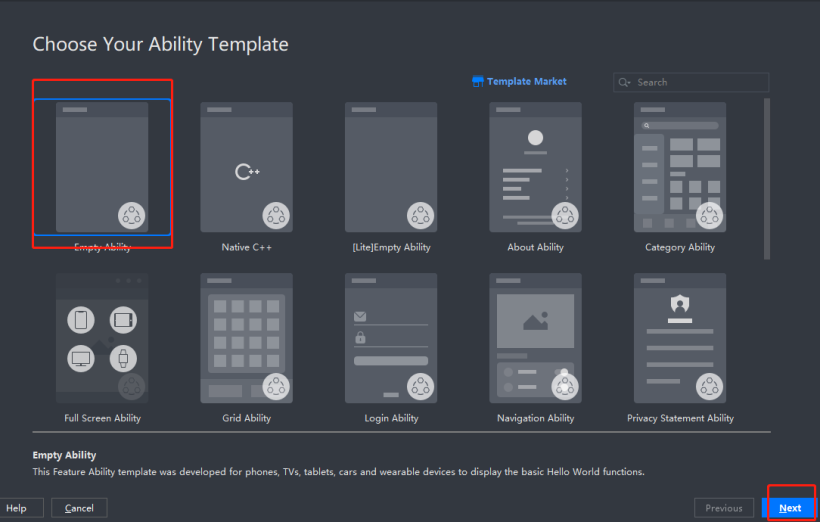The width and height of the screenshot is (820, 522).
Task: Click the 'Grid Ability' label text
Action: click(x=246, y=418)
